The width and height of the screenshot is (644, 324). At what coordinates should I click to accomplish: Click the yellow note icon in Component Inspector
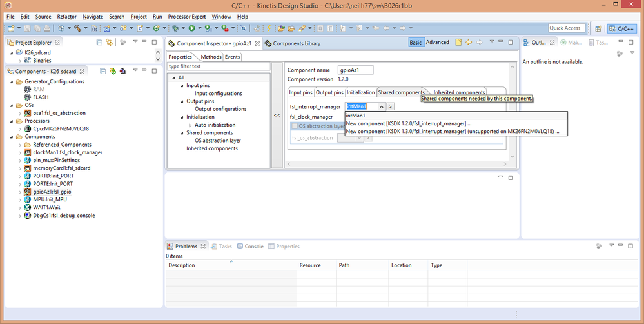[x=458, y=43]
